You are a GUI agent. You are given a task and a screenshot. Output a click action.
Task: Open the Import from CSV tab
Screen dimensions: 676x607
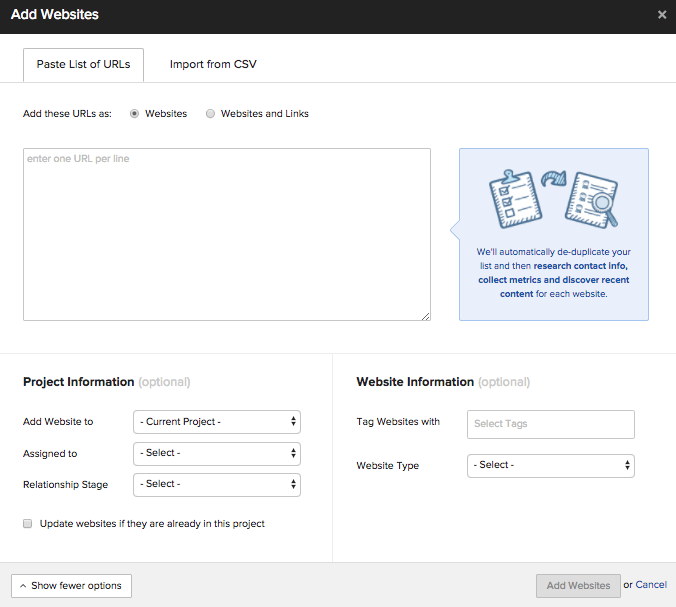click(x=213, y=65)
